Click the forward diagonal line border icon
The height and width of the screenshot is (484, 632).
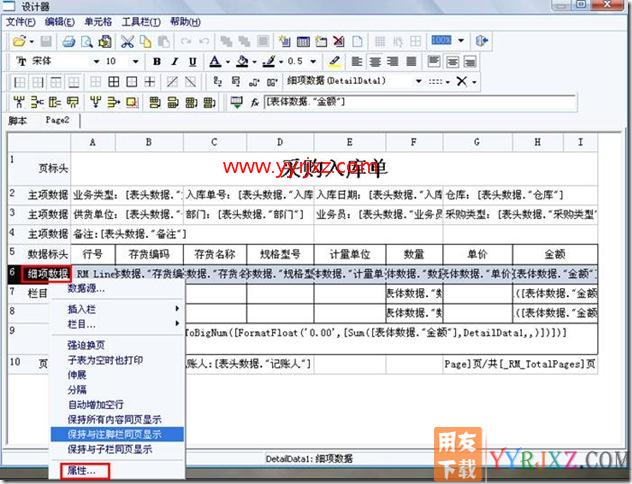[x=172, y=82]
